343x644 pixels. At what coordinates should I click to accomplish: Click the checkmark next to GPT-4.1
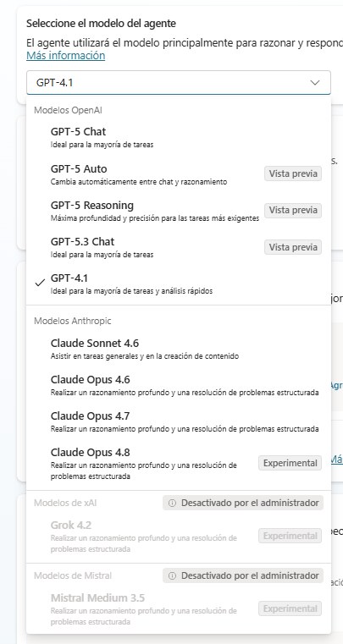40,283
